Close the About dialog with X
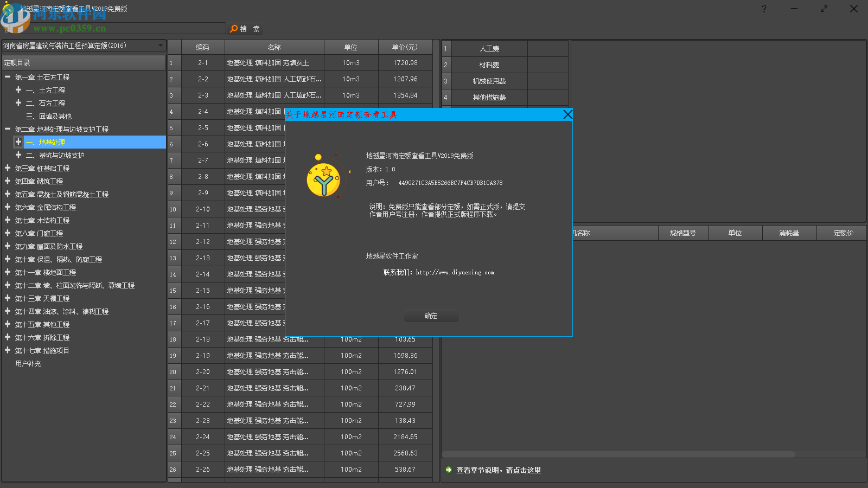Viewport: 868px width, 488px height. [567, 114]
